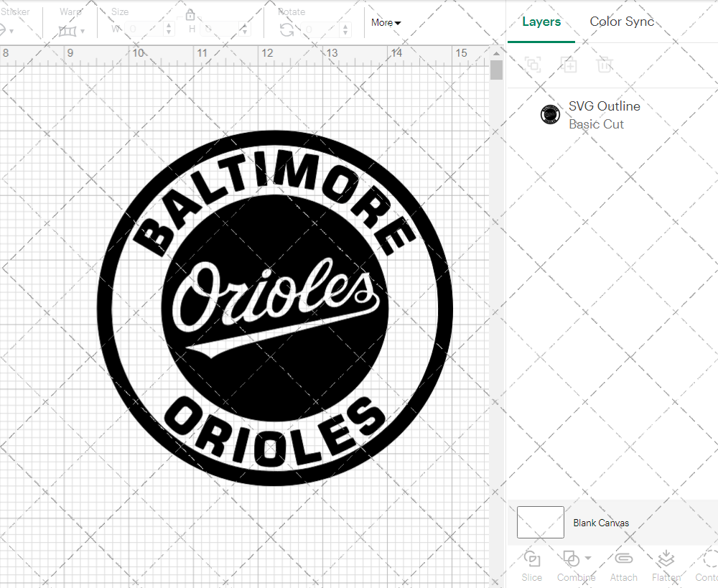The image size is (718, 588).
Task: Expand the Combine dropdown arrow
Action: coord(588,558)
